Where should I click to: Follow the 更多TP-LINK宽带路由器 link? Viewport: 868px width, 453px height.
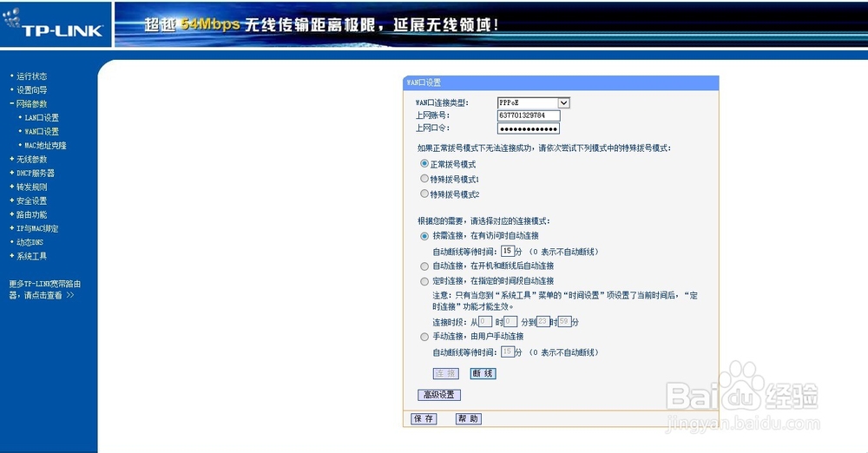pos(44,290)
